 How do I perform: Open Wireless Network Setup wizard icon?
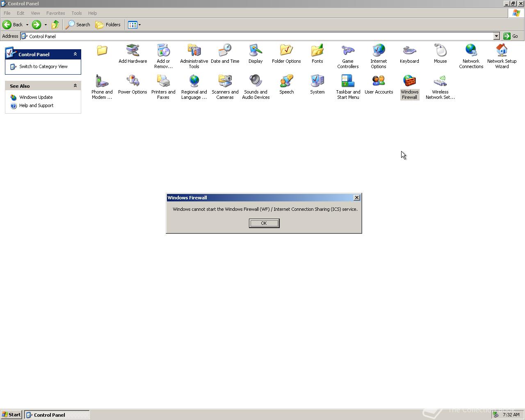click(x=440, y=87)
